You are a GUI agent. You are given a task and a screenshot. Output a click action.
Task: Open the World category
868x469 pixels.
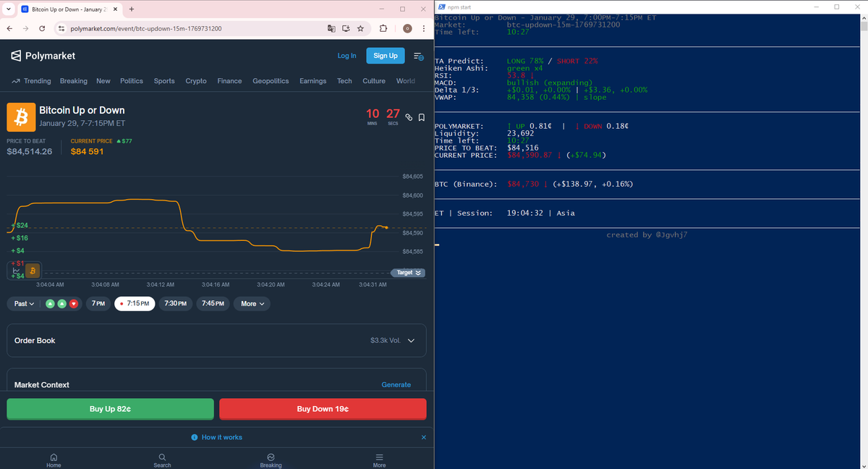pos(406,81)
